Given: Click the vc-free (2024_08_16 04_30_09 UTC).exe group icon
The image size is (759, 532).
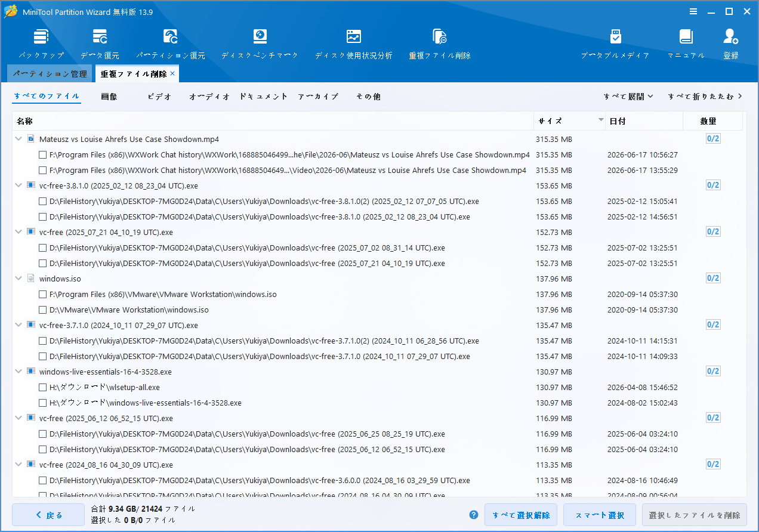Looking at the screenshot, I should (31, 465).
